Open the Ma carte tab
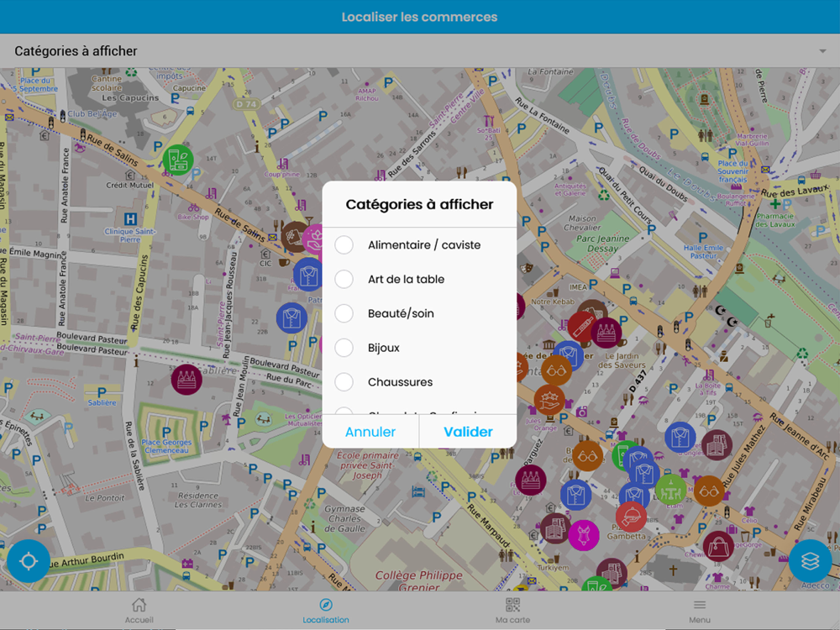The width and height of the screenshot is (840, 630). [x=512, y=611]
